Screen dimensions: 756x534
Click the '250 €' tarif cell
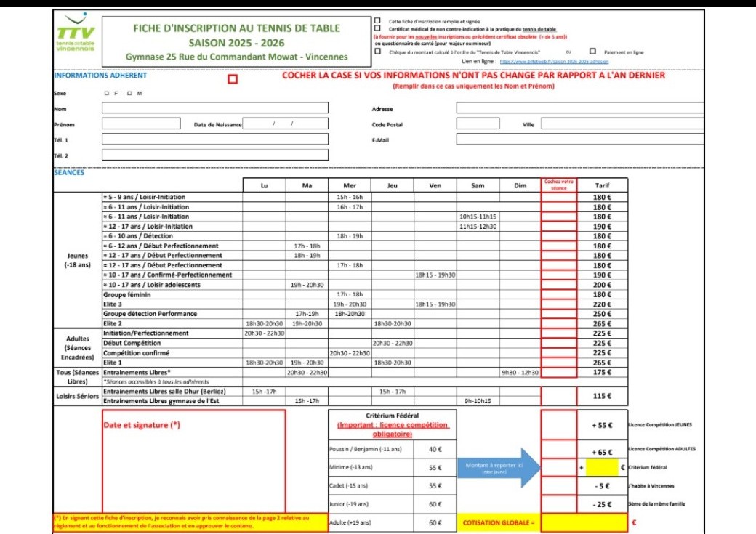coord(602,314)
